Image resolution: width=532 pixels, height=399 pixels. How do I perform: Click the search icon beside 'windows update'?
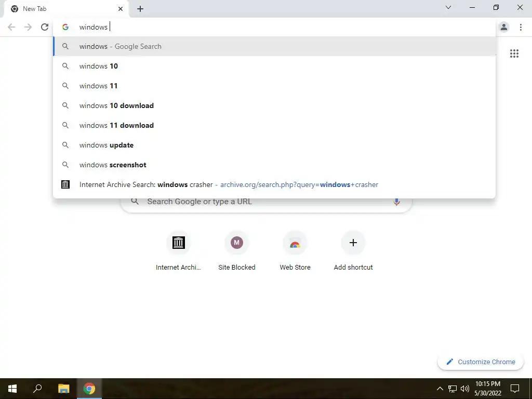tap(65, 145)
